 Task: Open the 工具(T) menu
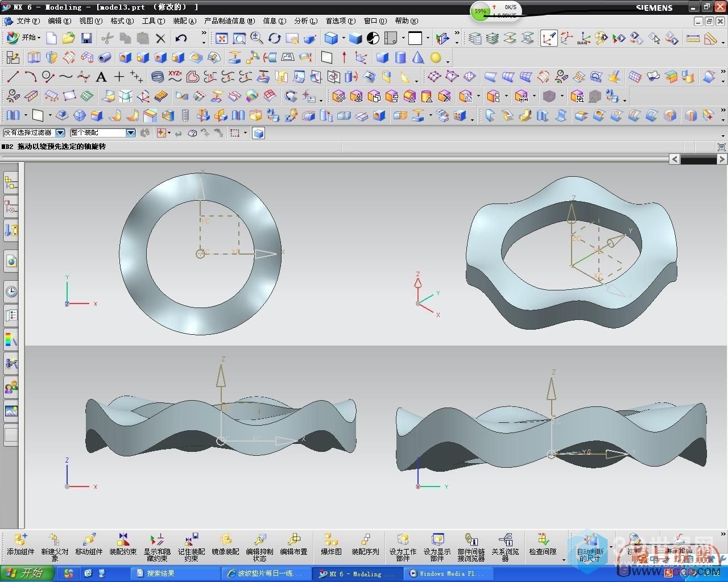(153, 21)
